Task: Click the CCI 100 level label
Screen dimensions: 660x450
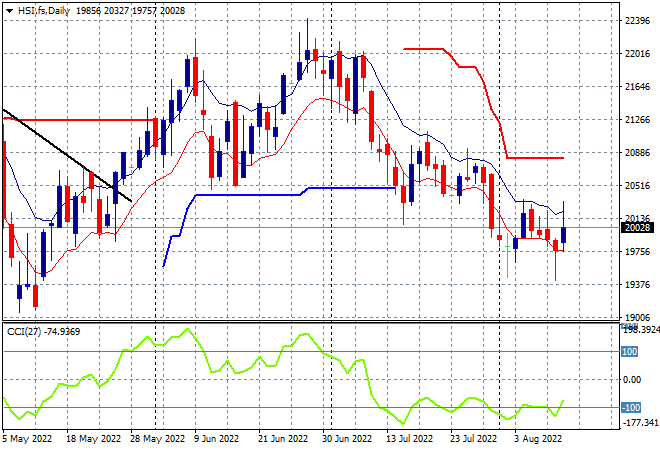Action: (630, 351)
